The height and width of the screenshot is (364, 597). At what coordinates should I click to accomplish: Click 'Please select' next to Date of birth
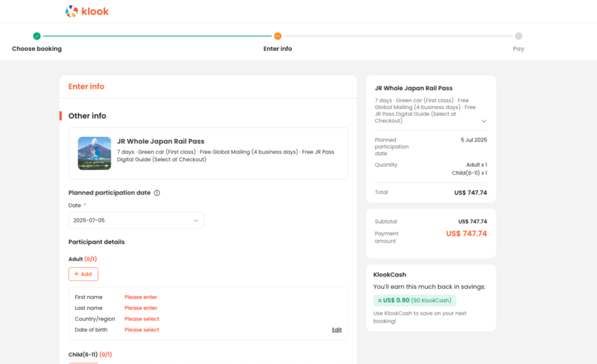142,330
